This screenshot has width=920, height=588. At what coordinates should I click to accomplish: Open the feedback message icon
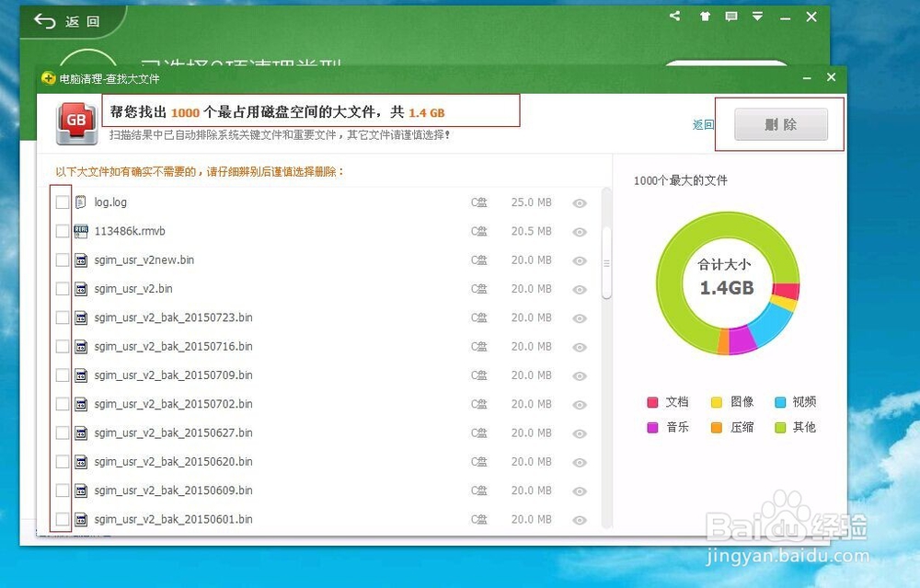pyautogui.click(x=731, y=16)
